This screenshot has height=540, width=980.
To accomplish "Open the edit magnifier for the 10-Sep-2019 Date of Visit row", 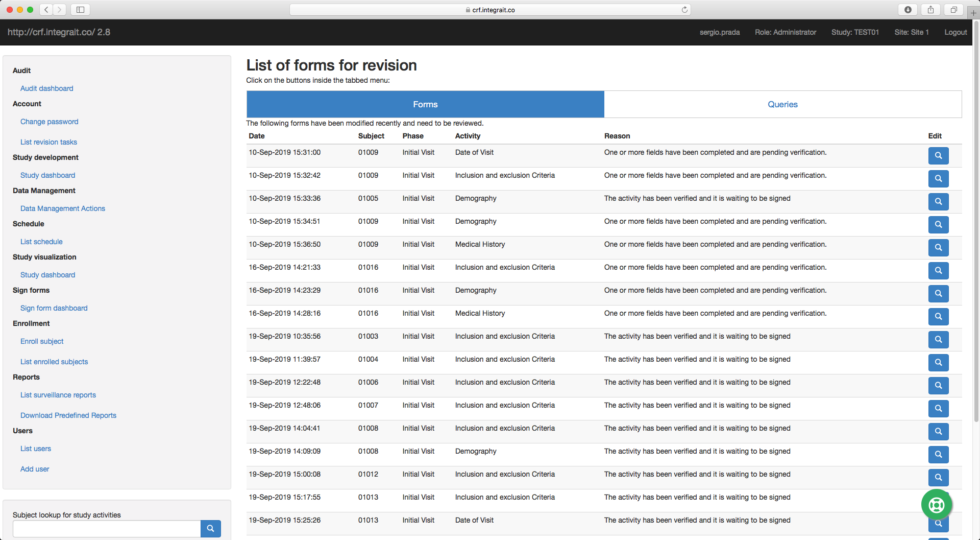I will pos(938,156).
